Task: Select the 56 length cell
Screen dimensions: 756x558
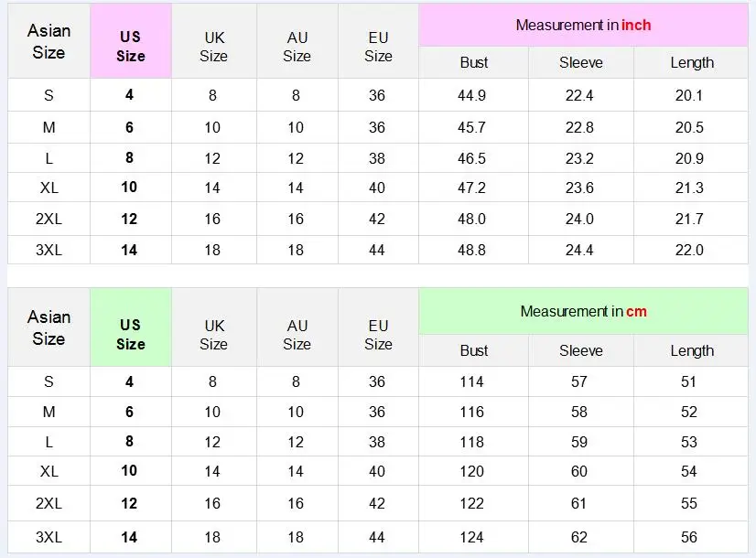Action: click(689, 538)
